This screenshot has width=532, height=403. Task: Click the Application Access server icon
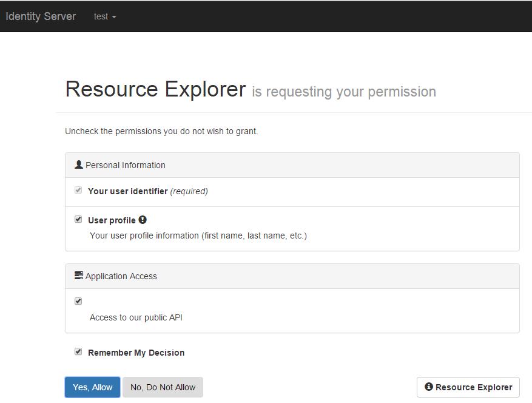click(x=79, y=276)
